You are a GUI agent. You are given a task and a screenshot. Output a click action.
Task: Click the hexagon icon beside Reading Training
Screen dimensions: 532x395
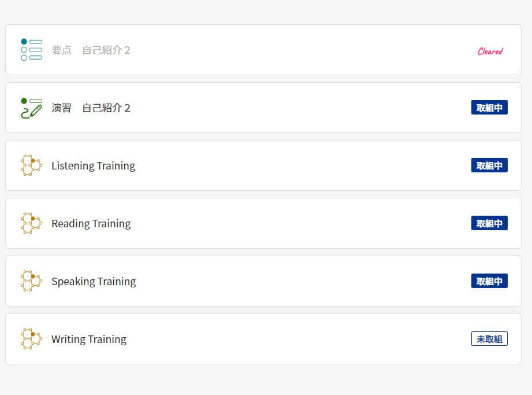(32, 223)
